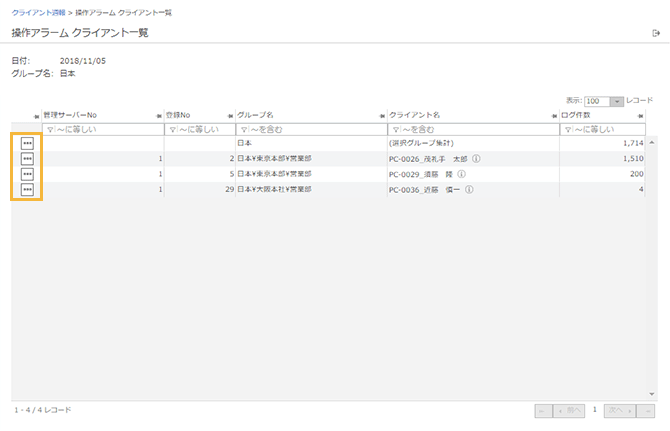
Task: Click the 次へ next page button
Action: pos(620,410)
